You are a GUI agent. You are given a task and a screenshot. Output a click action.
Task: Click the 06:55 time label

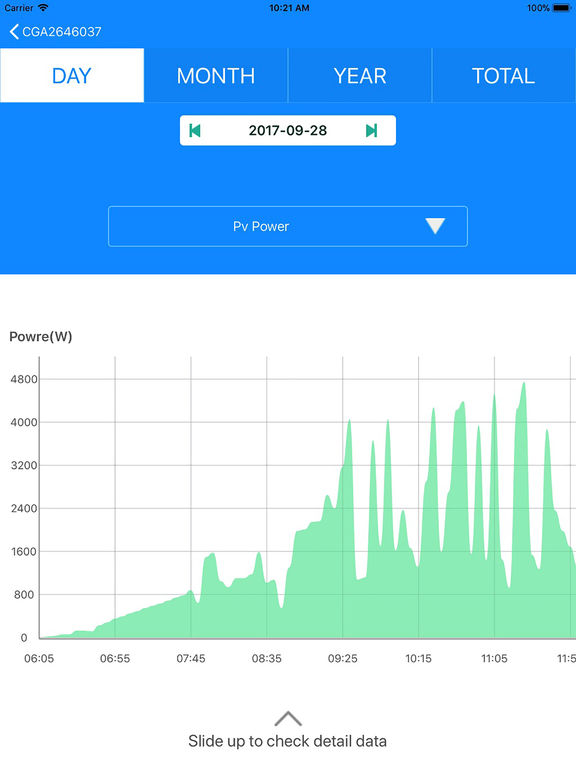(x=115, y=659)
